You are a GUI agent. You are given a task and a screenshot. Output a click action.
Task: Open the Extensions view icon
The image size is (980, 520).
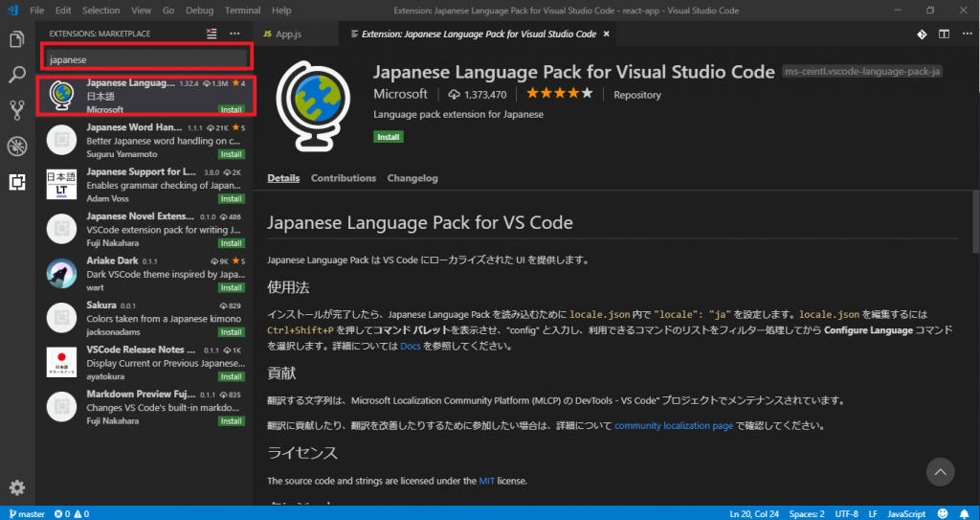coord(17,182)
